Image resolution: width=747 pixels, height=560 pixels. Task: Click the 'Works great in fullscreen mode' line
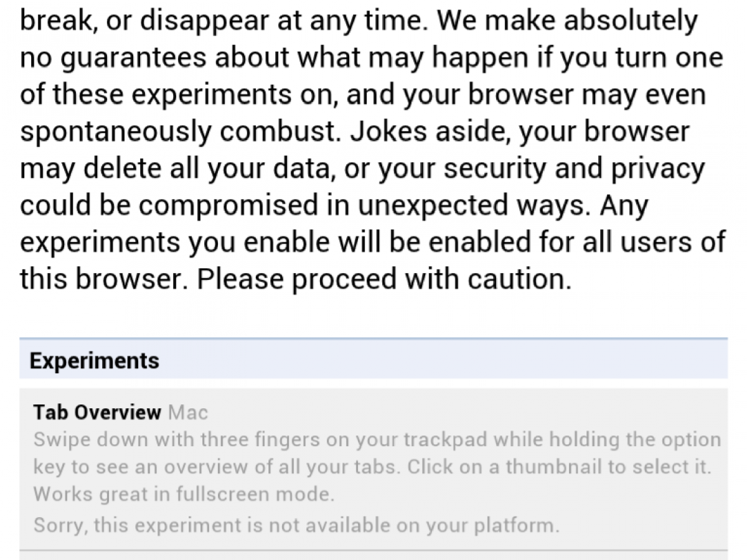point(184,495)
